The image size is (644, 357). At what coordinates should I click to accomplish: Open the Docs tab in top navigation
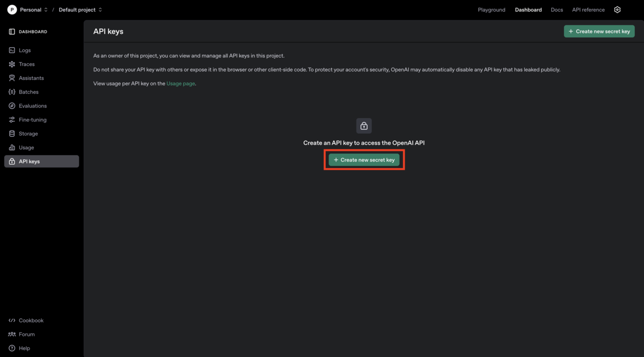click(557, 10)
